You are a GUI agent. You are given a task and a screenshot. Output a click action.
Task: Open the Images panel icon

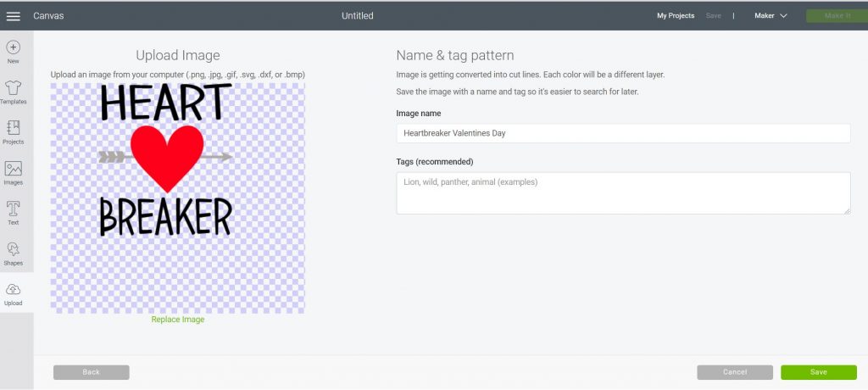pos(14,169)
